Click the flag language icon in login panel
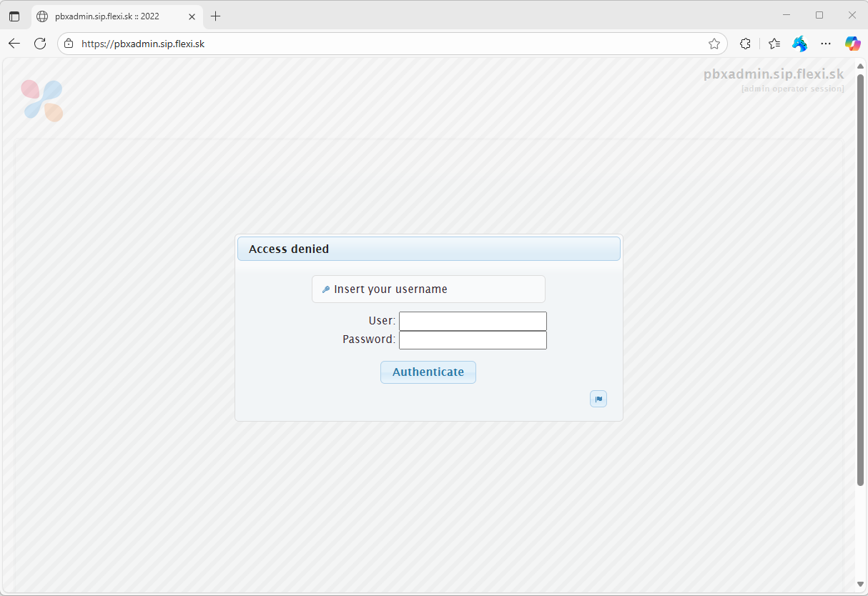The image size is (868, 596). (x=598, y=399)
